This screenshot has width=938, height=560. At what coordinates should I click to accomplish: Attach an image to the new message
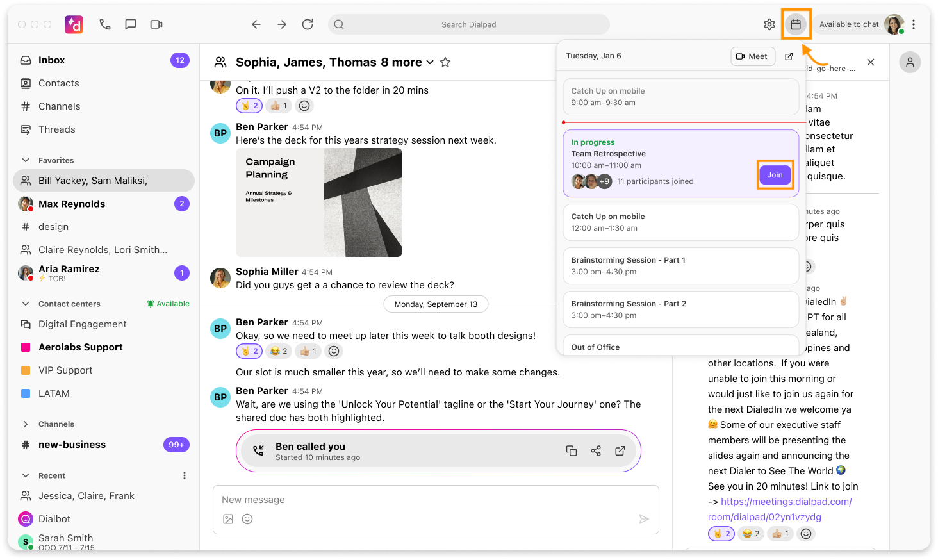pos(228,519)
